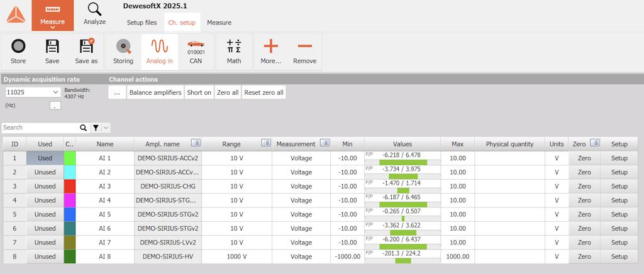Select DEMO-SIRIUS-LVv2 amplifier cell
Image resolution: width=644 pixels, height=274 pixels.
point(167,243)
